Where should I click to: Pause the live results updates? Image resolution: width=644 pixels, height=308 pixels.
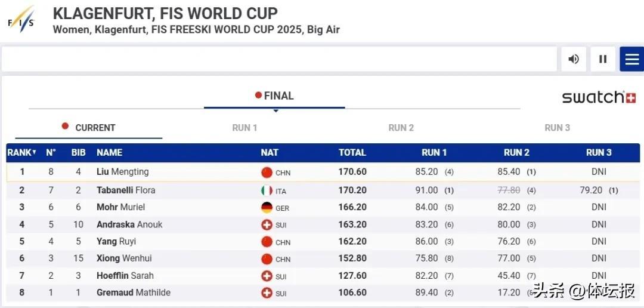click(603, 59)
